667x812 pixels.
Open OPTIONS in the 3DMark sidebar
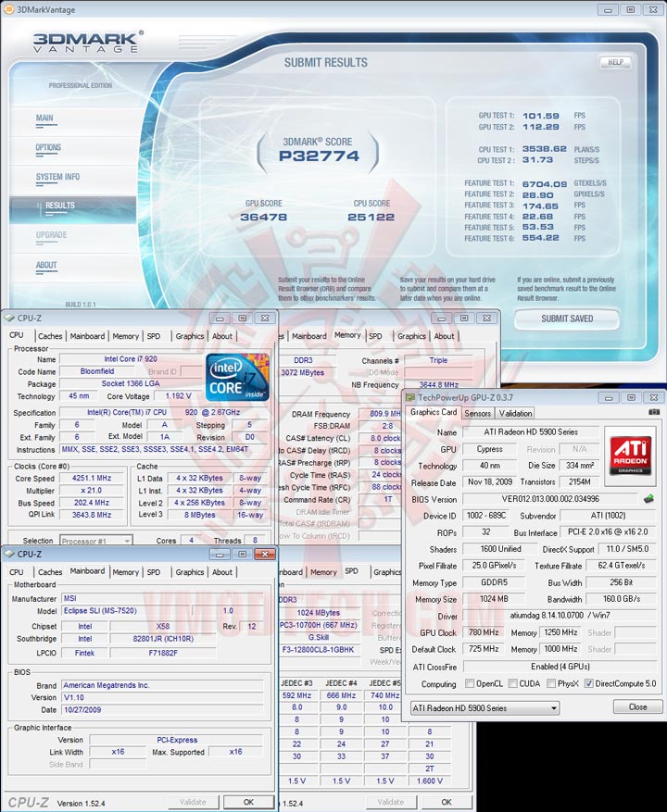pos(48,147)
